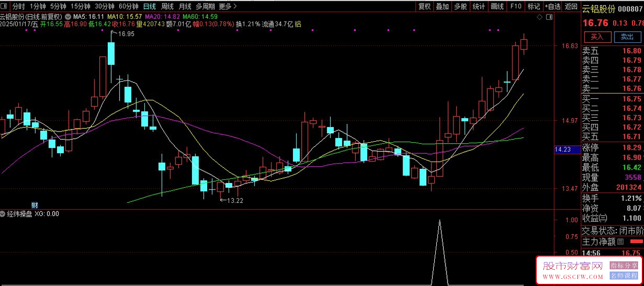Screen dimensions: 644x286
Task: Select the 日线 daily chart tab
Action: click(x=149, y=6)
